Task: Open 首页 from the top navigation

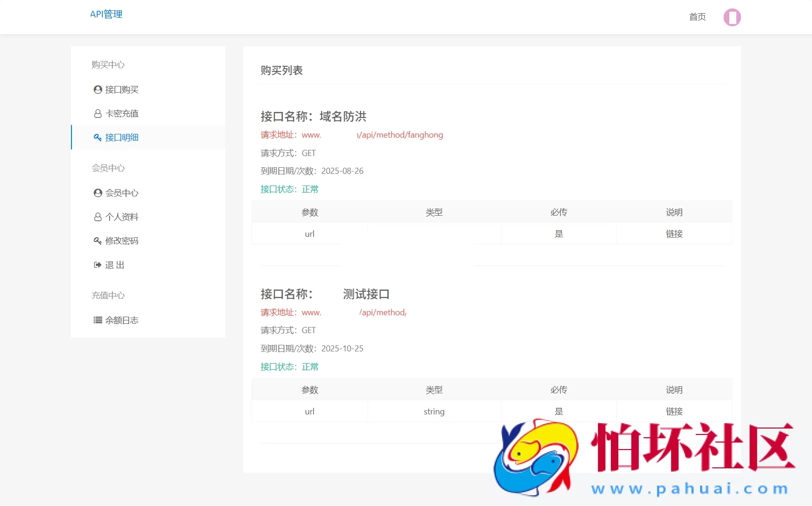Action: click(x=697, y=17)
